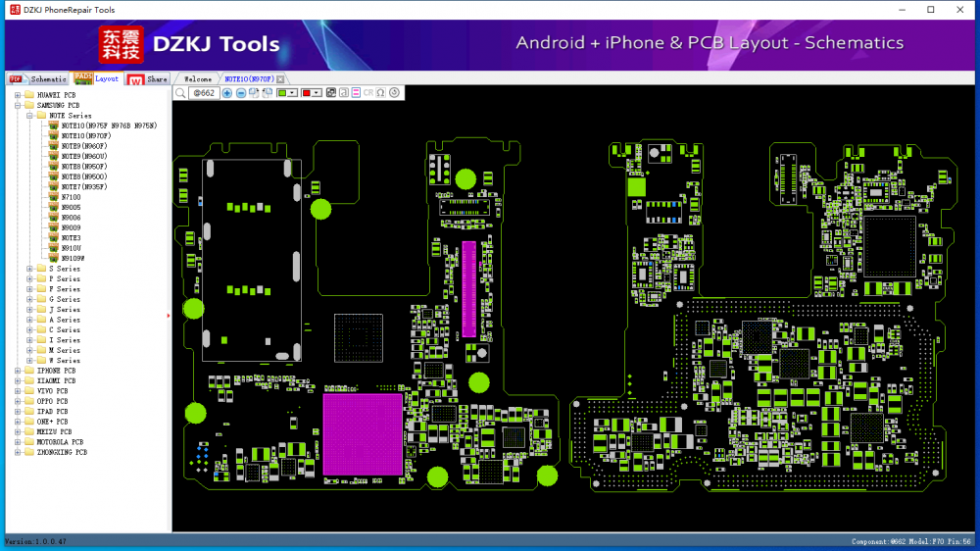Collapse the NOTE Series tree node
Image resolution: width=980 pixels, height=551 pixels.
(x=29, y=116)
